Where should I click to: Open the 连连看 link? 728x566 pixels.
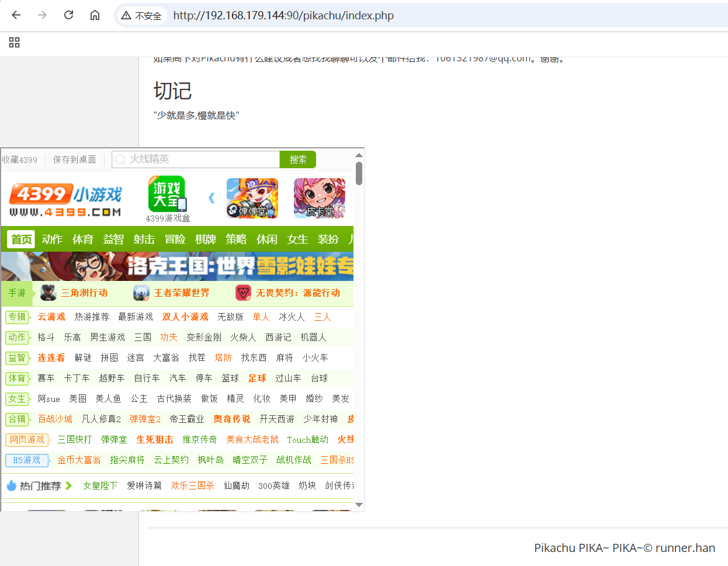point(51,357)
